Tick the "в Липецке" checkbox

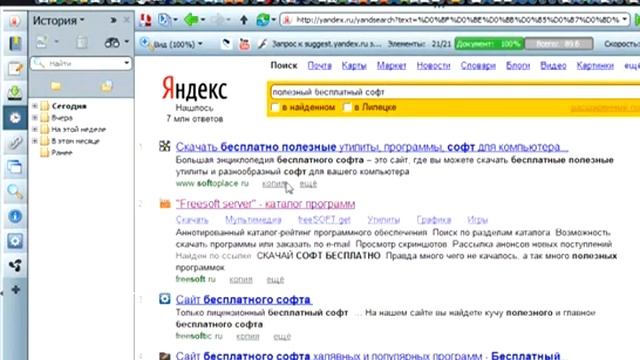pyautogui.click(x=347, y=107)
